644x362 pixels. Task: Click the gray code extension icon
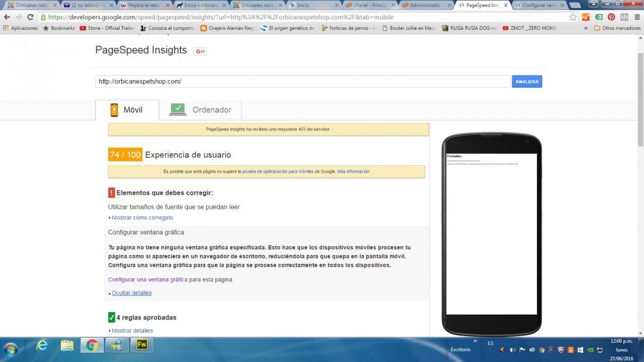[624, 17]
